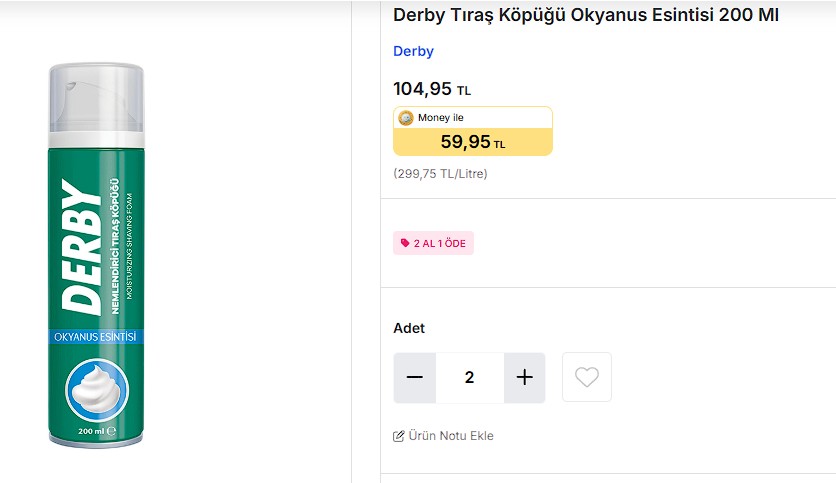The width and height of the screenshot is (836, 483).
Task: Click the 104,95 TL regular price
Action: click(x=432, y=89)
